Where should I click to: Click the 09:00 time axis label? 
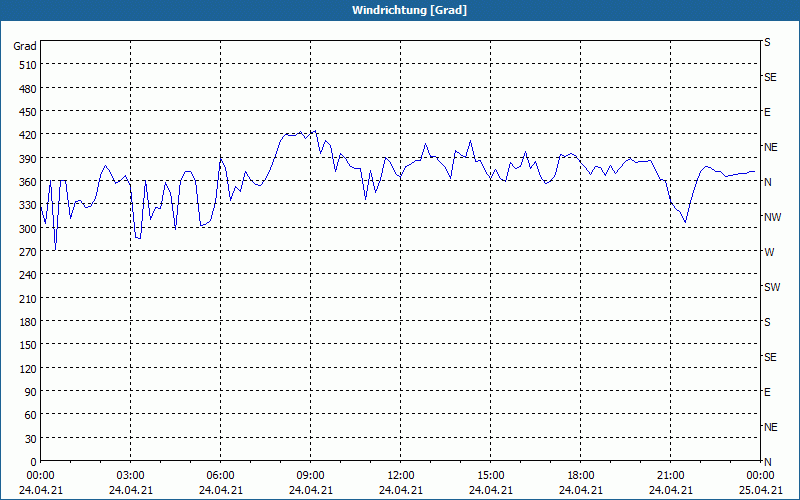(x=311, y=476)
